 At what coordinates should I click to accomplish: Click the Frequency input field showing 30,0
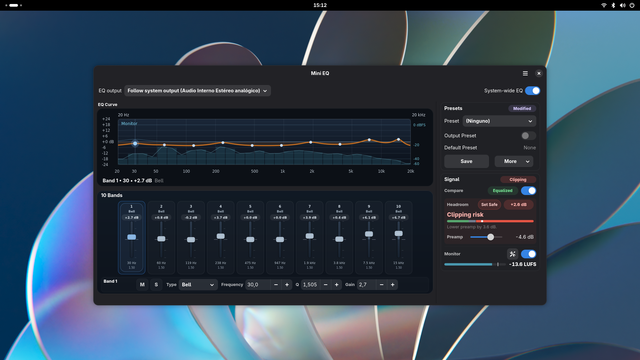click(258, 284)
